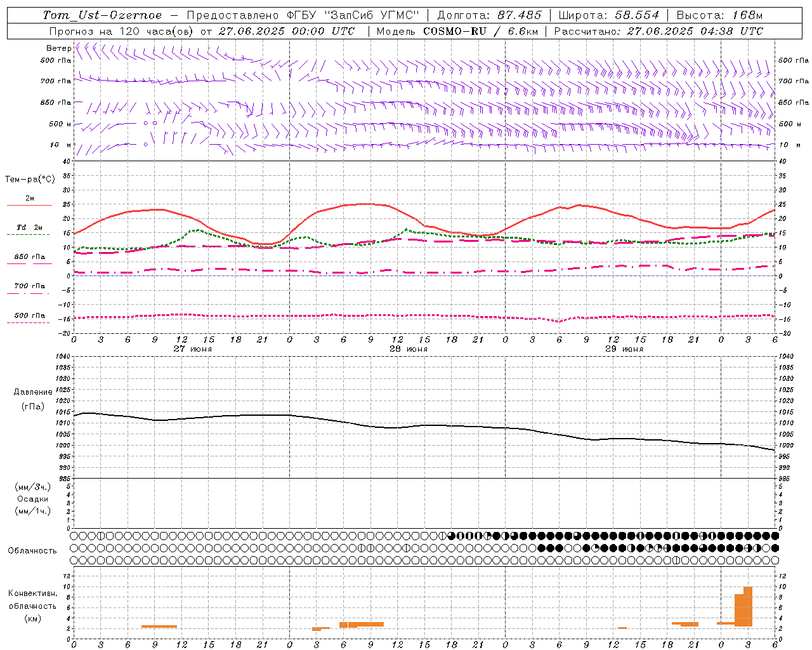
Task: Click the 10 м wind level label on the right
Action: coord(790,145)
